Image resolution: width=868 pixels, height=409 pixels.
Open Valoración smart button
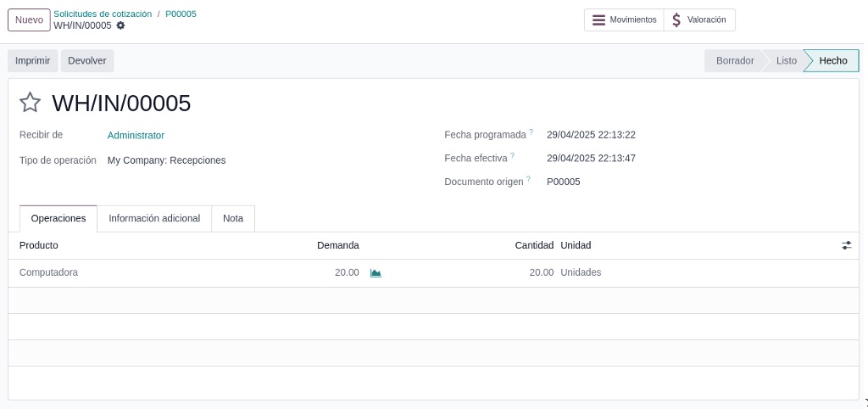click(699, 20)
